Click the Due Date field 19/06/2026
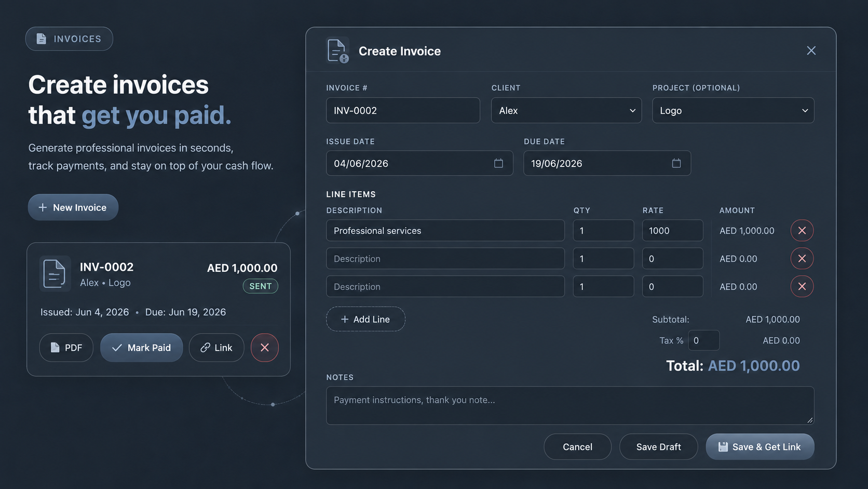This screenshot has height=489, width=868. click(x=607, y=163)
